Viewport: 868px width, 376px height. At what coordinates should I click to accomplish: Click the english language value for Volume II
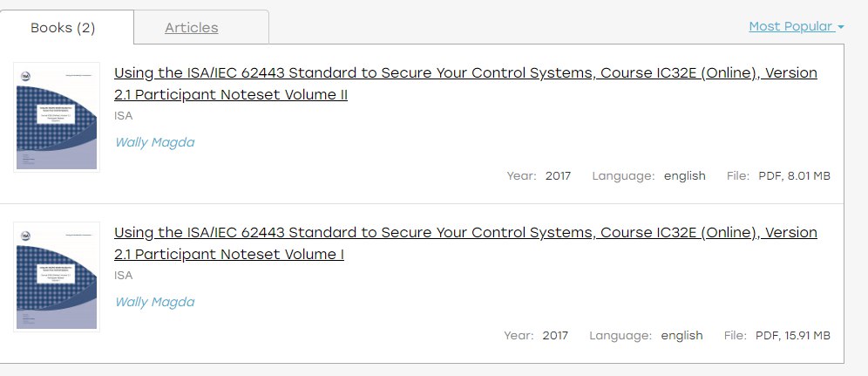coord(685,176)
